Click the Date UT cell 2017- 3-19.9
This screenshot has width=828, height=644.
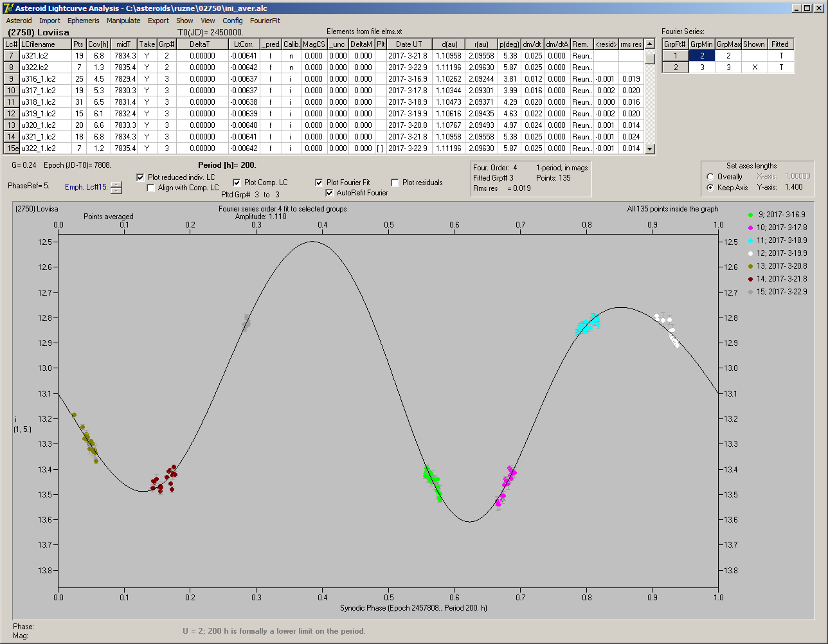pos(409,114)
